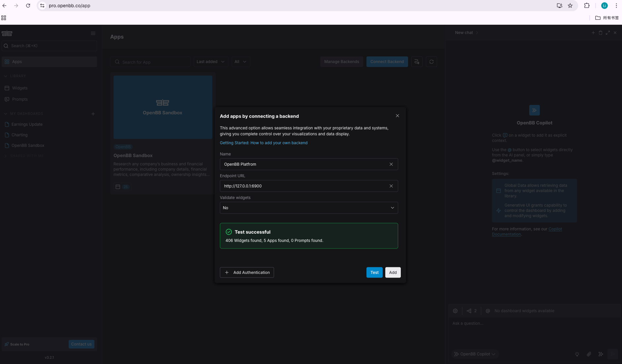Image resolution: width=622 pixels, height=364 pixels.
Task: Click the attach file paperclip icon
Action: coord(589,354)
